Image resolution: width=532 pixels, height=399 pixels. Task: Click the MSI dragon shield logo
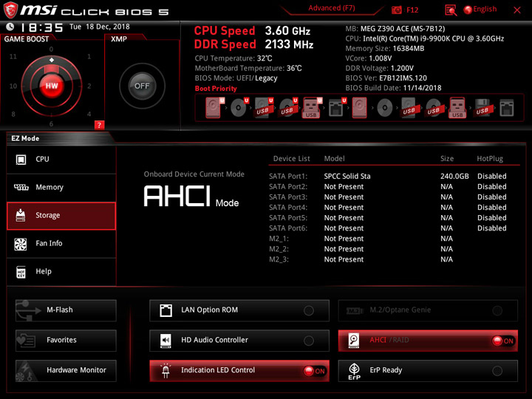[10, 10]
